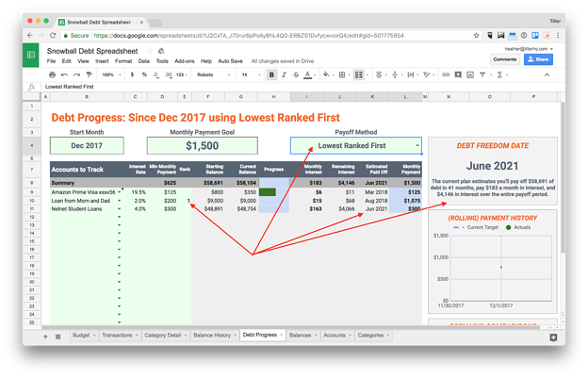Collapse the toolbar with the up chevron

547,74
